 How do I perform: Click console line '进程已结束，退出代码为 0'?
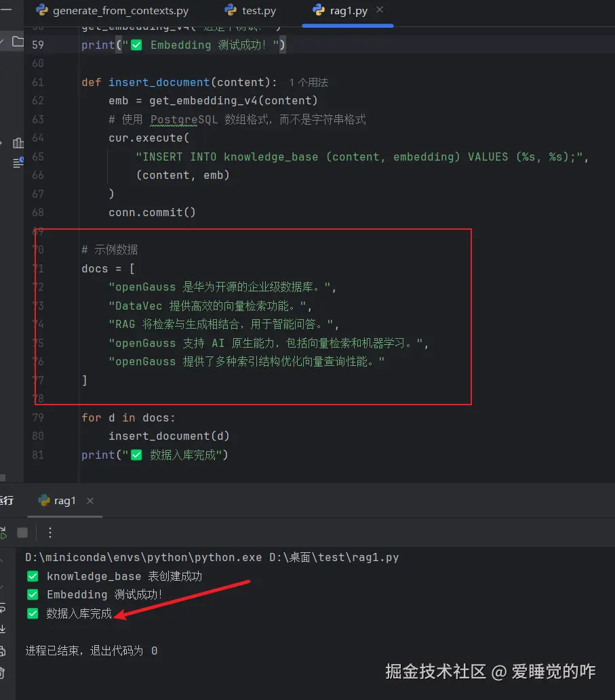coord(91,651)
